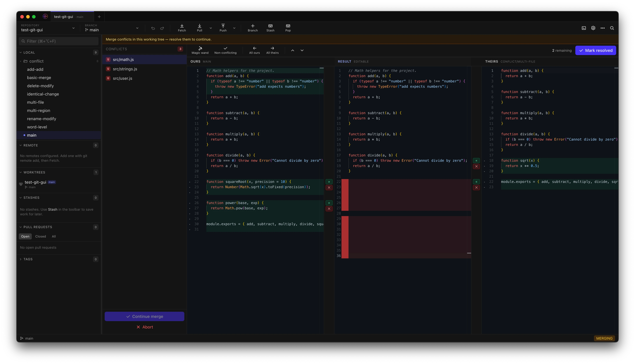Open the terminal icon in toolbar
Screen dimensions: 635x364
[584, 28]
